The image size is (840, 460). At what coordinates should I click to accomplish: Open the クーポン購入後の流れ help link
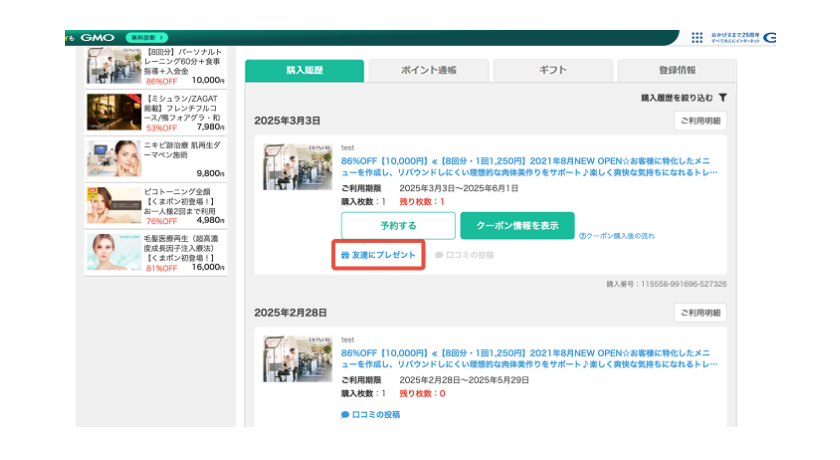[x=617, y=236]
